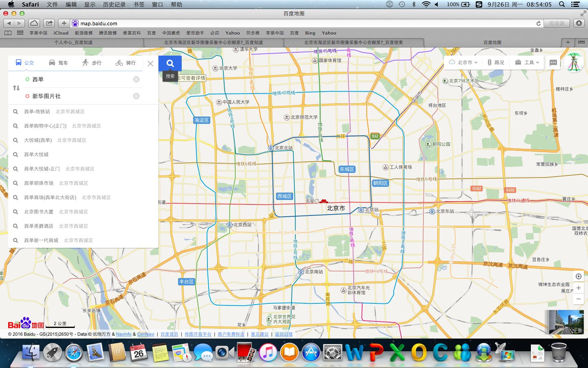Click the 意见建议 footer link

pyautogui.click(x=260, y=334)
